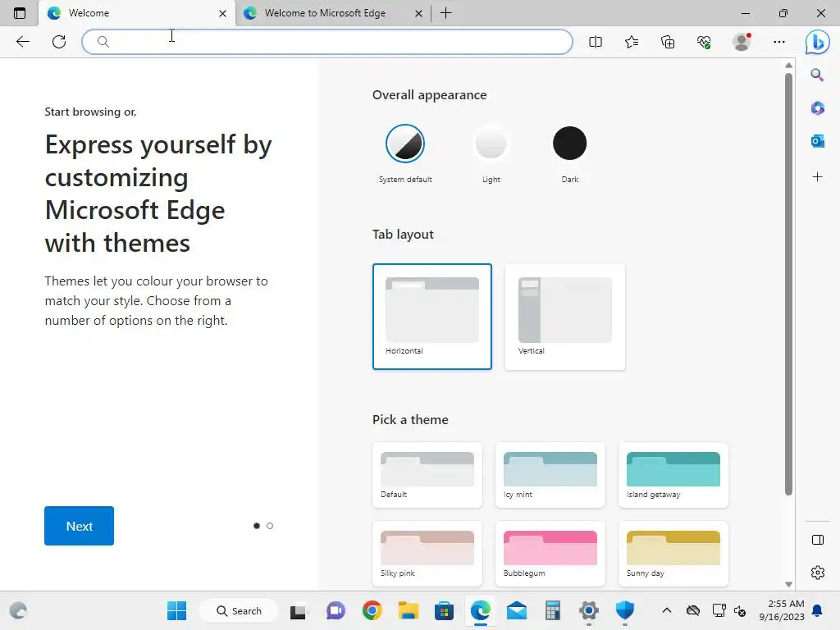The height and width of the screenshot is (630, 840).
Task: Open the Mail app on taskbar
Action: click(517, 610)
